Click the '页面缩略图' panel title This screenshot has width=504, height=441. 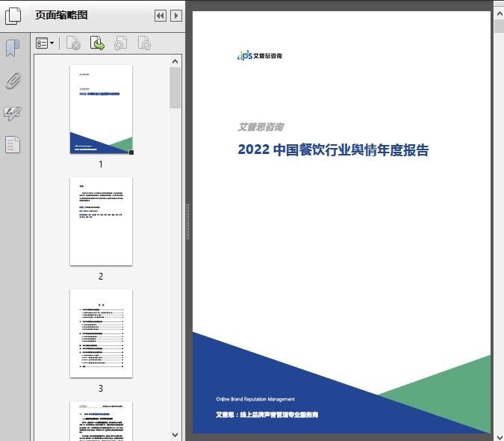(x=61, y=15)
